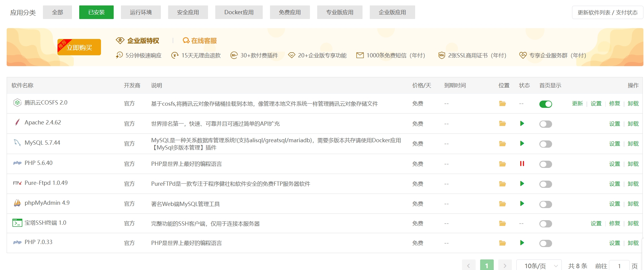Screen dimensions: 644x270
Task: Open folder location for PHP 7.0.33
Action: pyautogui.click(x=502, y=243)
